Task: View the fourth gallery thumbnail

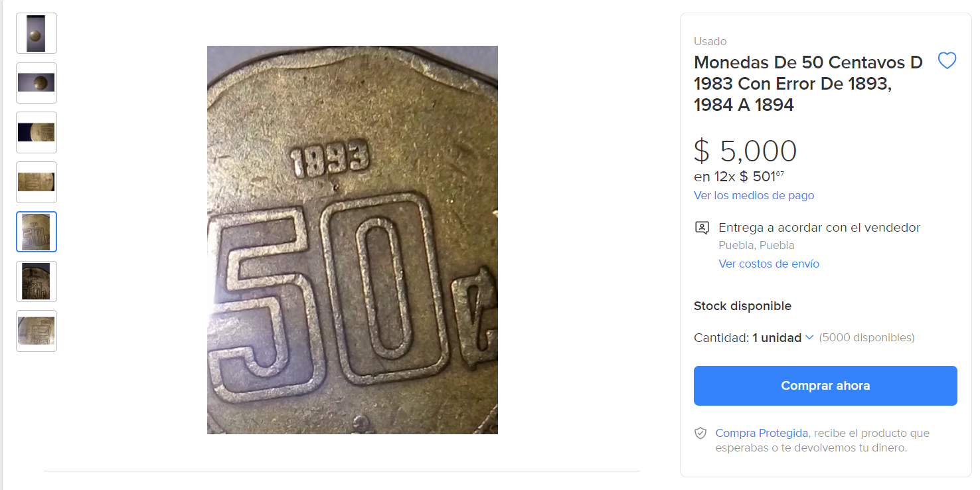Action: tap(37, 182)
